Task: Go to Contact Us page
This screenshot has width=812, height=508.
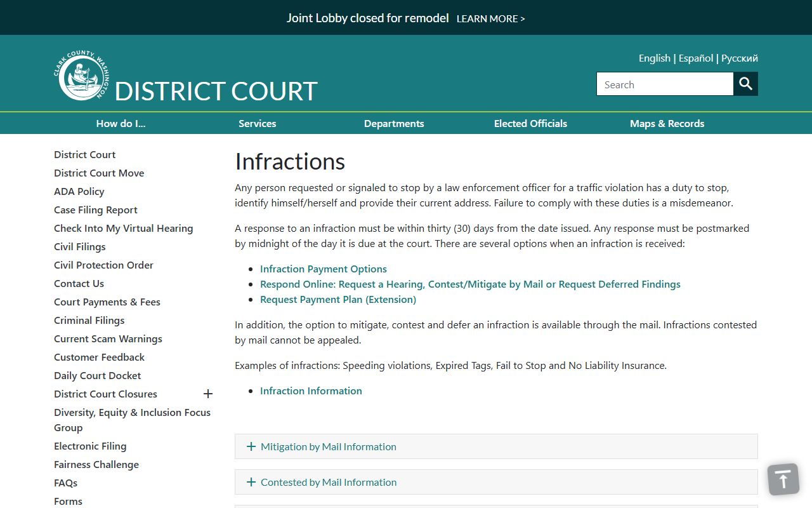Action: [x=79, y=283]
